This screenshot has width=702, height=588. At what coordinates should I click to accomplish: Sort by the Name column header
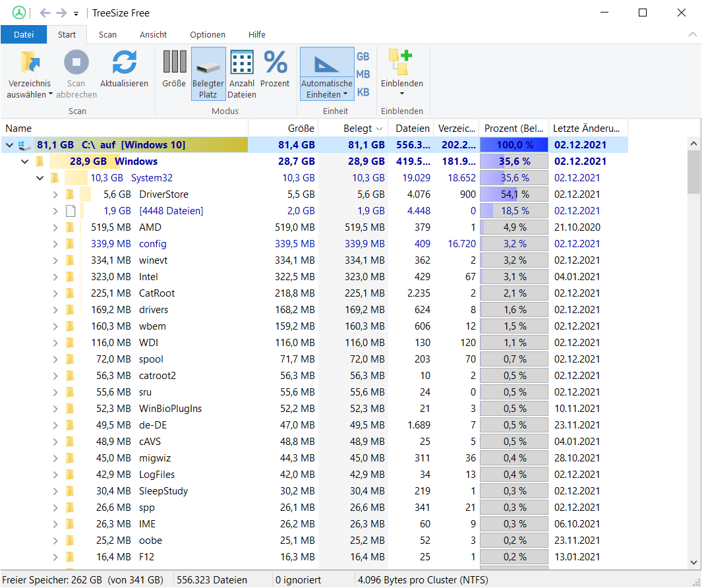(x=125, y=129)
